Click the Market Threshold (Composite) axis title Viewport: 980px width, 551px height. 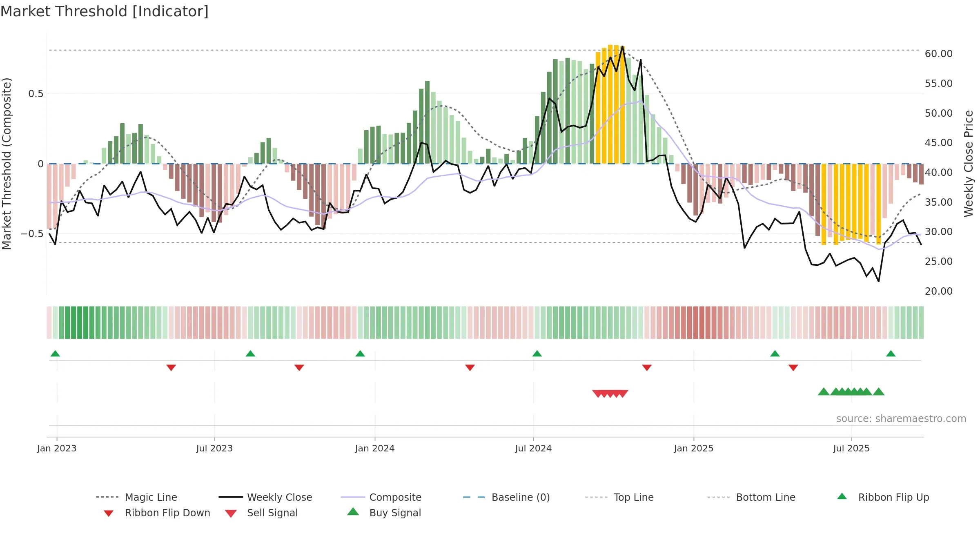click(7, 164)
